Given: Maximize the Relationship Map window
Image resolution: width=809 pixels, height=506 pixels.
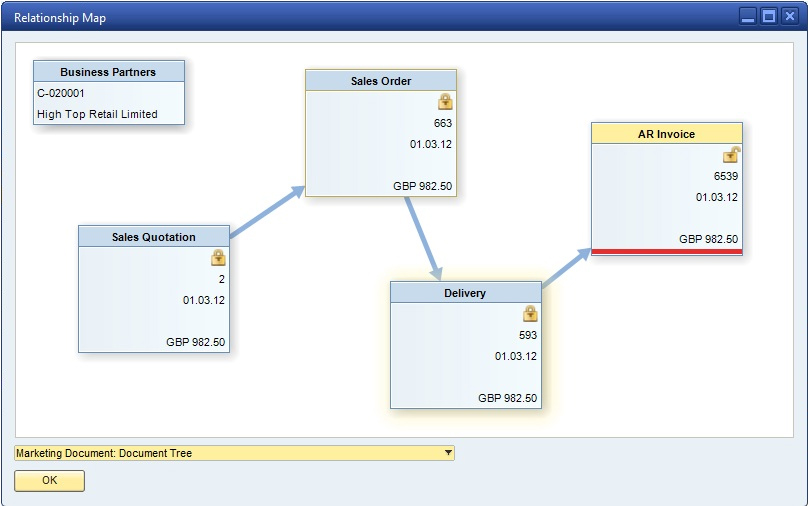Looking at the screenshot, I should click(769, 17).
